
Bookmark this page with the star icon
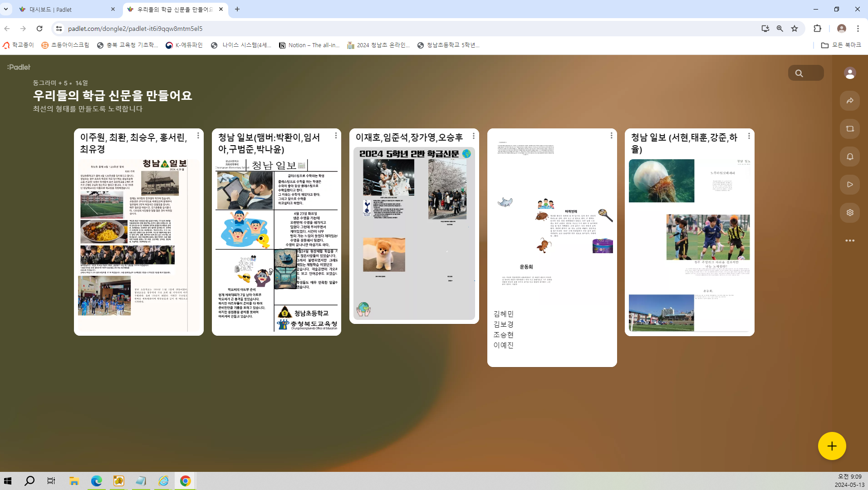pyautogui.click(x=794, y=29)
